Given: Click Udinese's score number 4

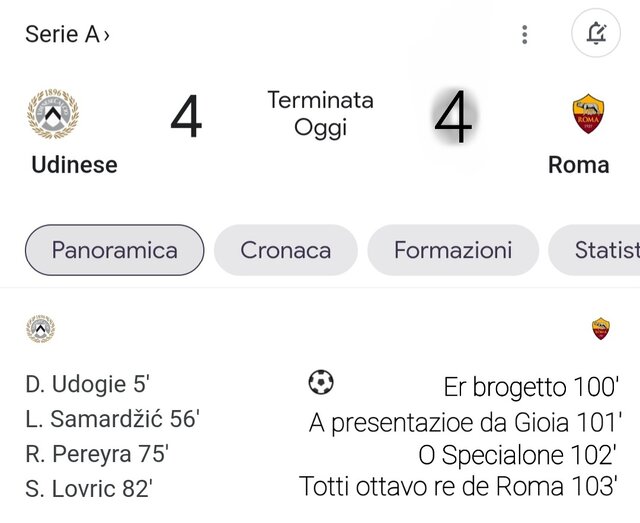Looking at the screenshot, I should [x=186, y=117].
